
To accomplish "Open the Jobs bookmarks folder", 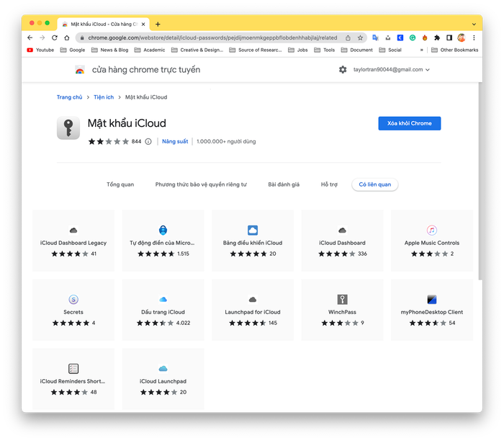I will click(297, 50).
